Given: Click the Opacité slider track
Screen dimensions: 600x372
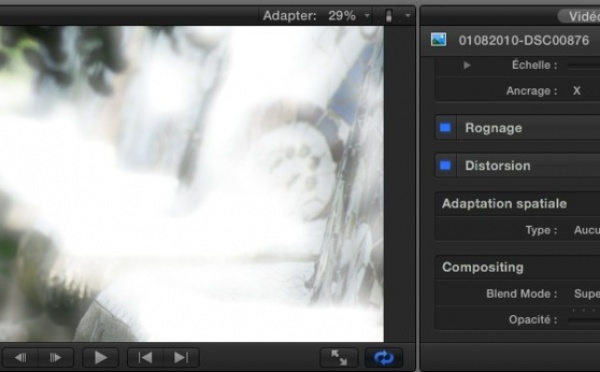Looking at the screenshot, I should pyautogui.click(x=584, y=320).
